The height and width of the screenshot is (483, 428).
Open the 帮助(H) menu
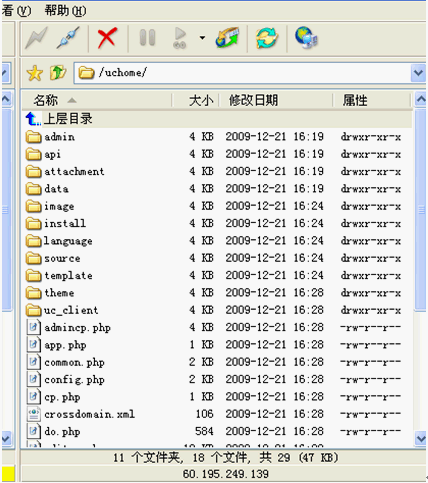pos(65,11)
